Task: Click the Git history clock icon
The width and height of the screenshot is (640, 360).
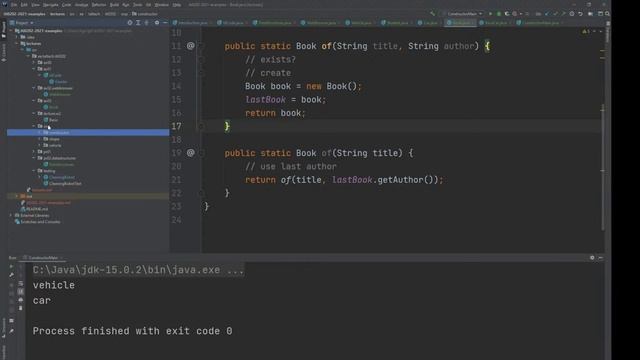Action: [x=572, y=14]
